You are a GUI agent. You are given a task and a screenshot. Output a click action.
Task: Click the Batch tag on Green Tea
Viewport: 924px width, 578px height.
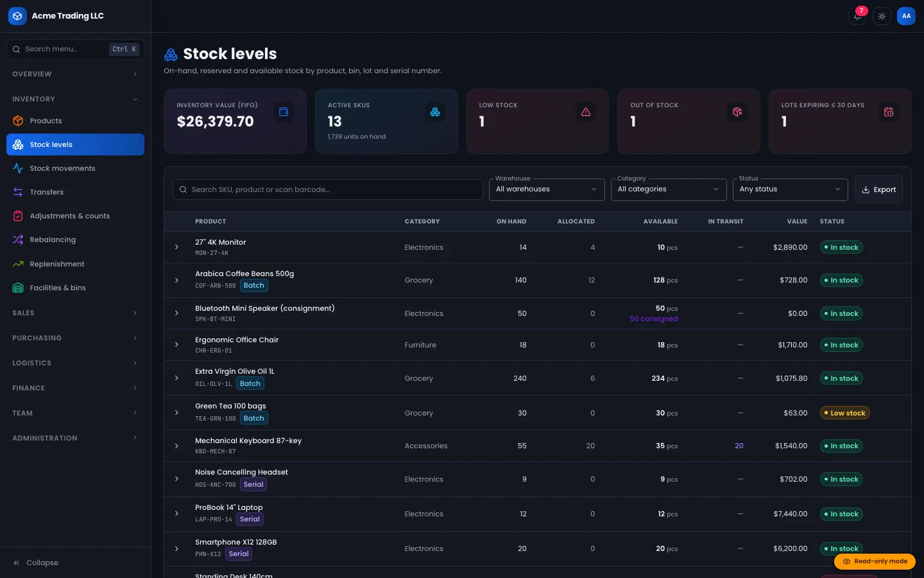(254, 418)
